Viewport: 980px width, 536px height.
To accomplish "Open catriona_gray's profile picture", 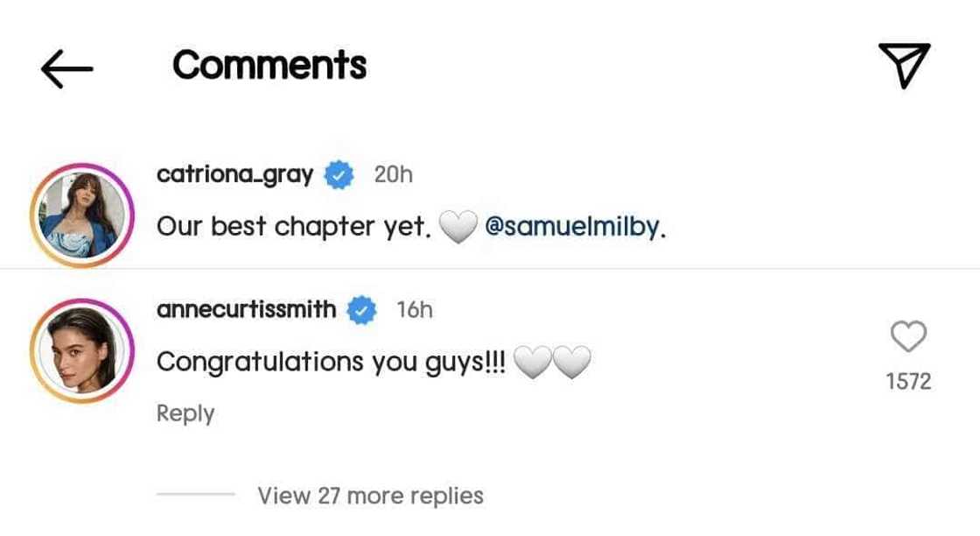I will 84,208.
